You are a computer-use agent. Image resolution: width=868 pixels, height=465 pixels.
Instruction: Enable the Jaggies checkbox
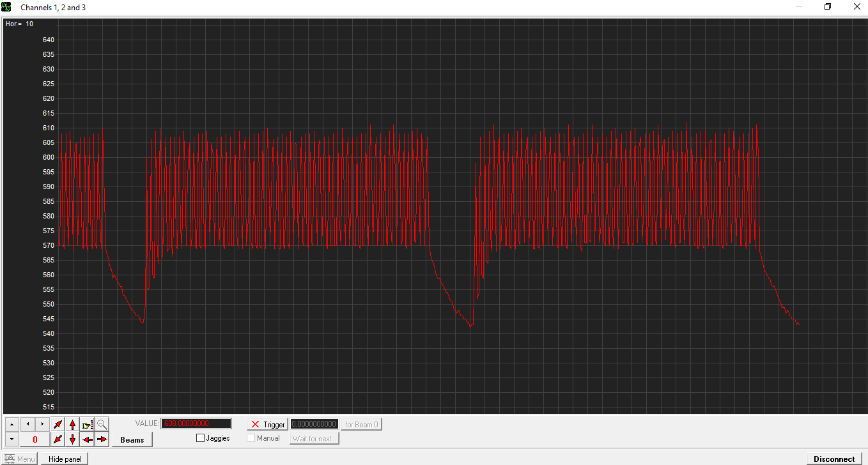(x=201, y=438)
